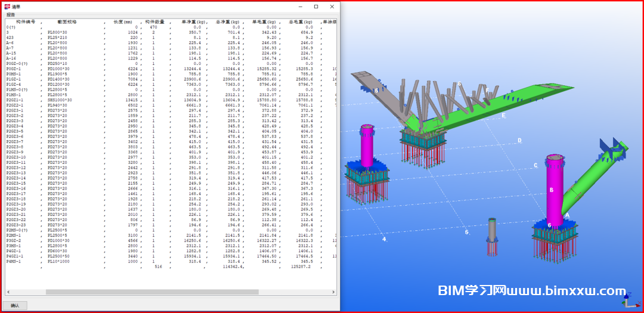Click grid line label D in model
Screen dimensions: 644x313
[519, 141]
